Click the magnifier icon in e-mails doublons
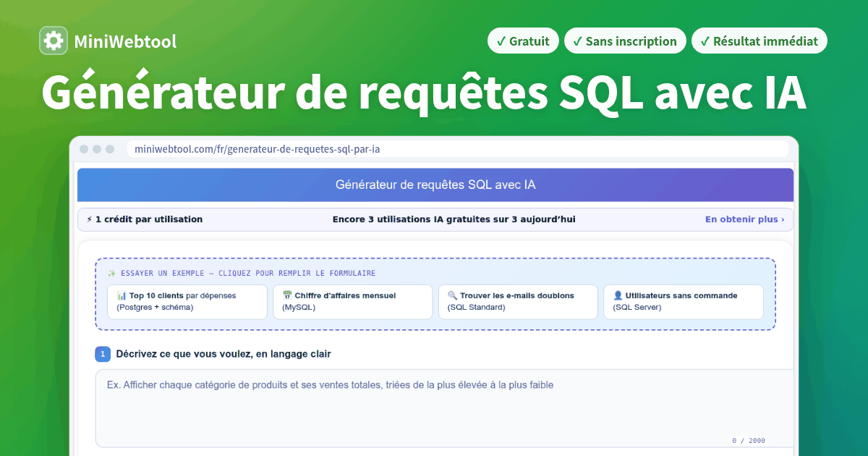 click(452, 296)
